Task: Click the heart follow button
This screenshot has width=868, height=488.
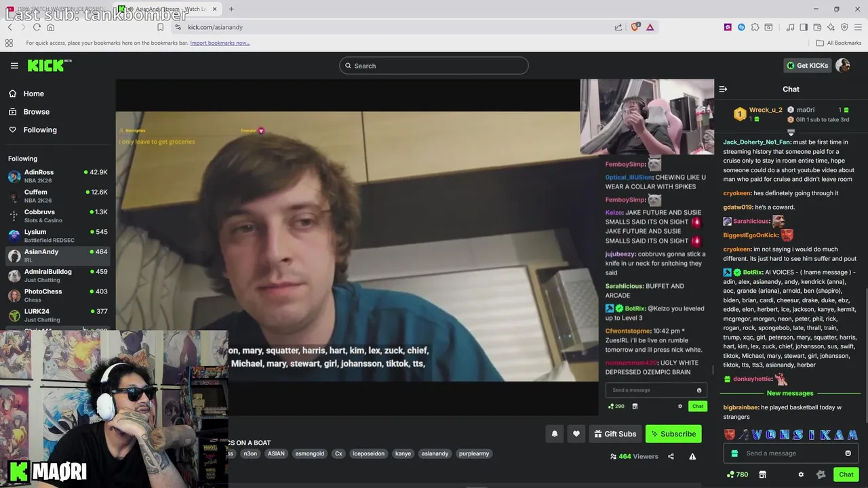Action: point(576,434)
